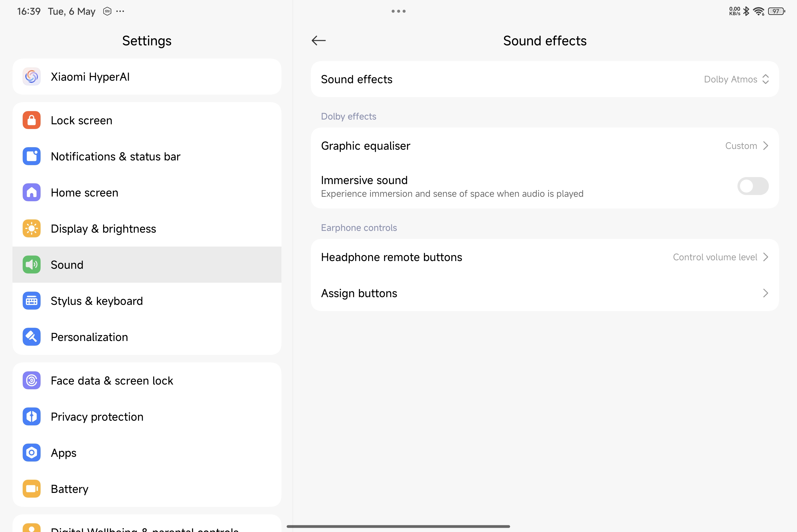Open the Assign buttons chevron
Viewport: 797px width, 532px height.
[765, 293]
